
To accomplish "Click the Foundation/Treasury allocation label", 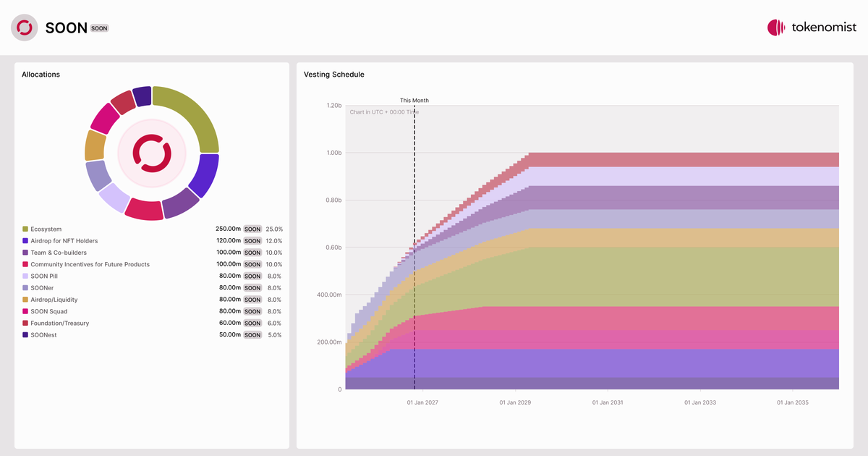I will pyautogui.click(x=60, y=324).
